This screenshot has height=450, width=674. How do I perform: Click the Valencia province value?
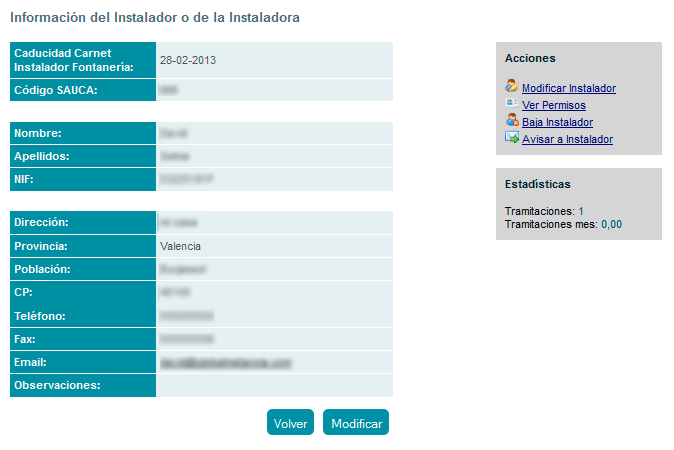point(180,246)
